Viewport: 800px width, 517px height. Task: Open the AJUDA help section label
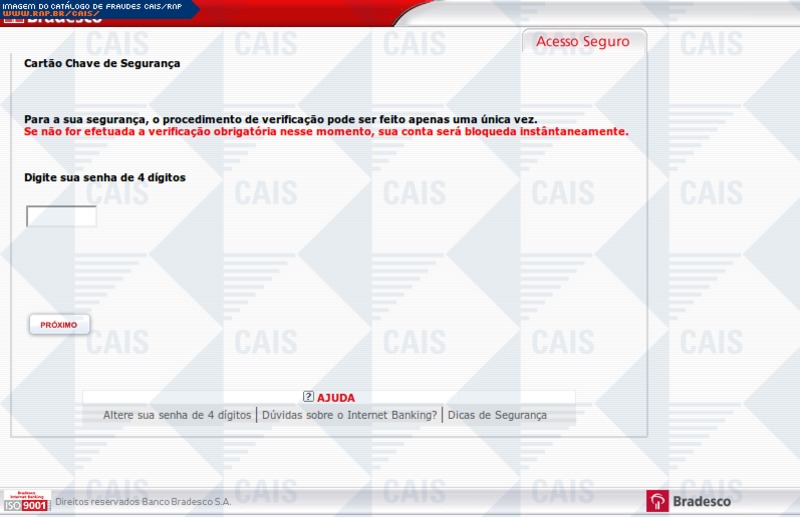[336, 397]
